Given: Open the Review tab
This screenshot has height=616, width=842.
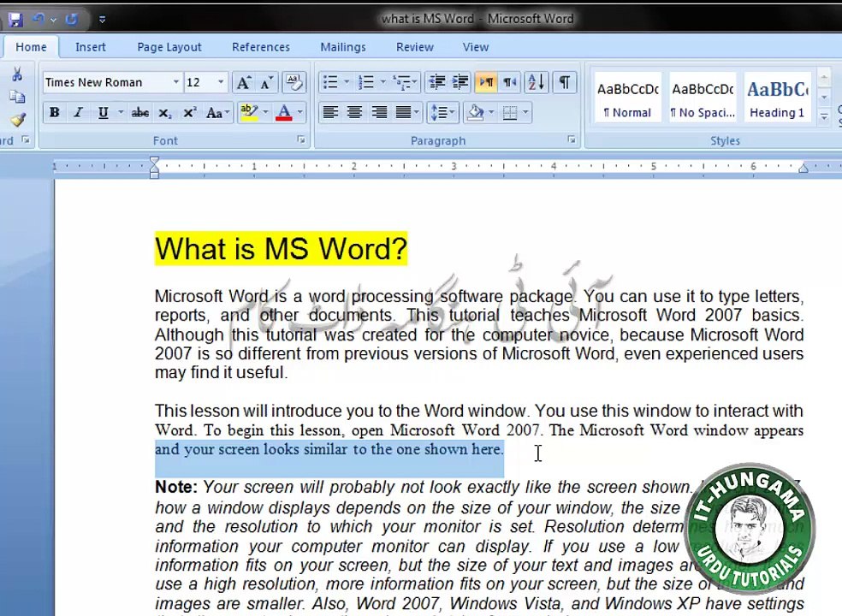Looking at the screenshot, I should tap(414, 47).
